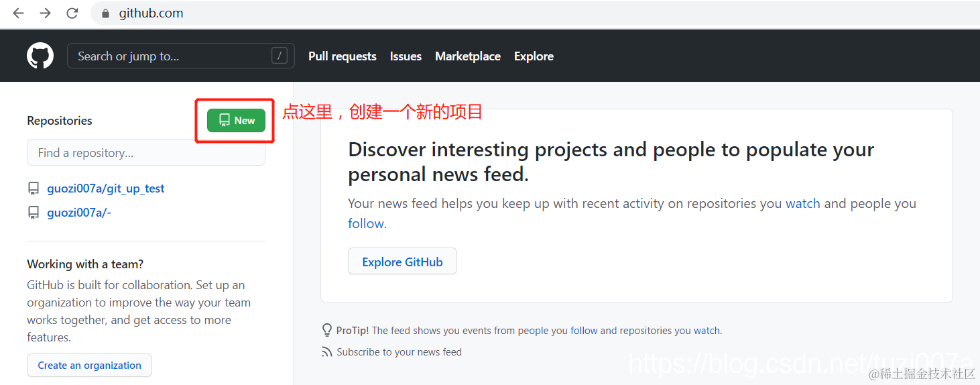Click the "follow" link in the ProTip
The width and height of the screenshot is (980, 385).
(584, 330)
